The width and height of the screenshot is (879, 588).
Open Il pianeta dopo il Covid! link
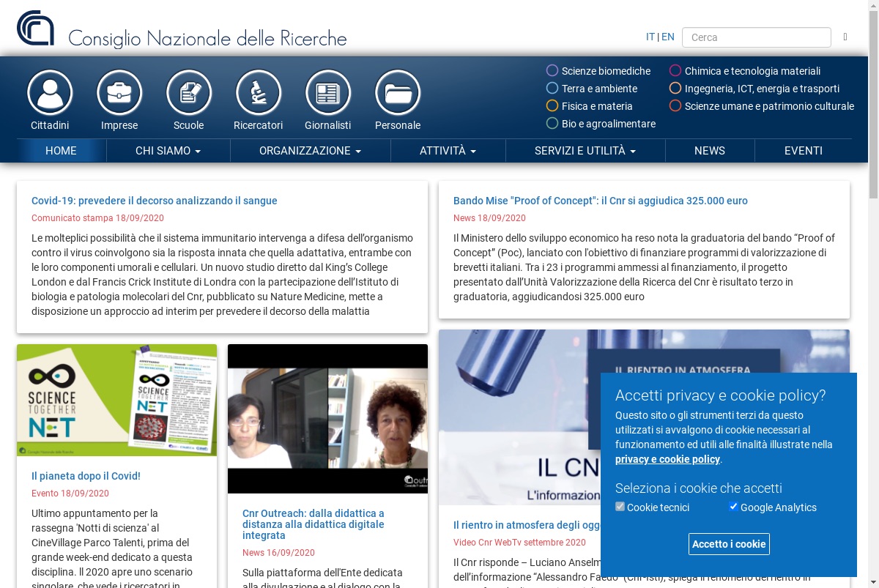coord(86,476)
